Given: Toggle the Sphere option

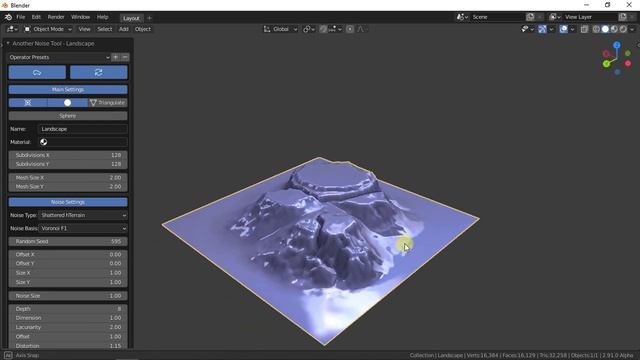Looking at the screenshot, I should (x=68, y=116).
